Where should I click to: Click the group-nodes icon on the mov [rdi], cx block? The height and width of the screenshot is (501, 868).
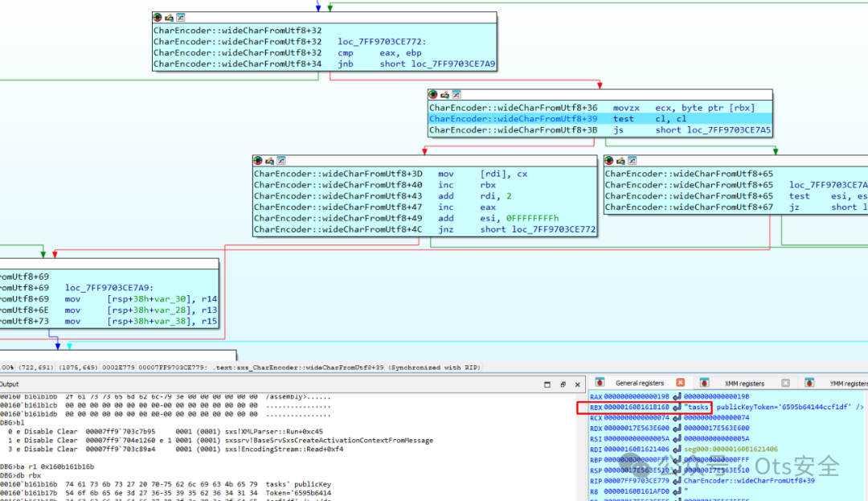280,161
